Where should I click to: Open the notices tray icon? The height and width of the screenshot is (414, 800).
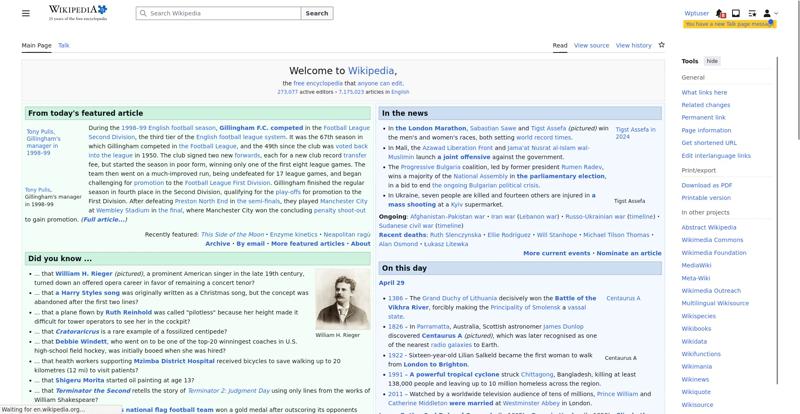click(736, 13)
